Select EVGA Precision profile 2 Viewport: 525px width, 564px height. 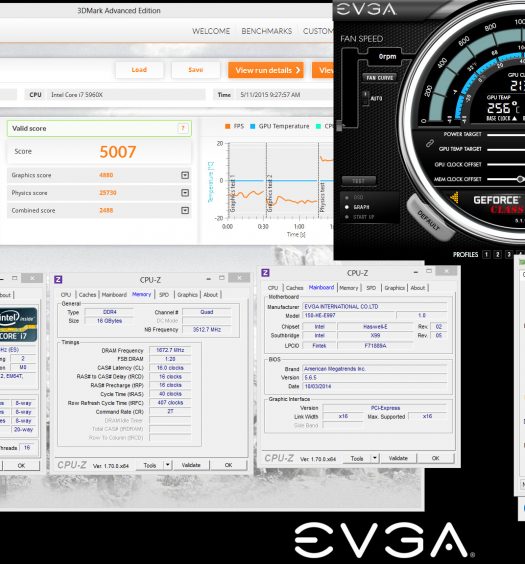click(498, 254)
